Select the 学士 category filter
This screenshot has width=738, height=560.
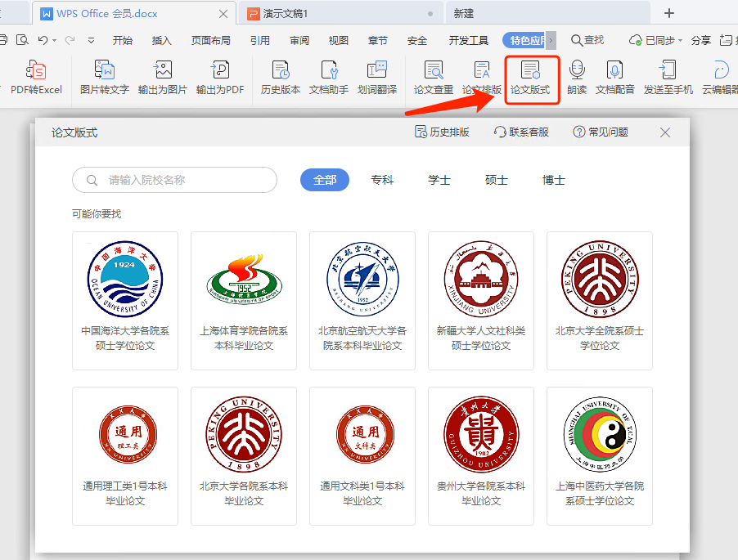click(x=439, y=180)
